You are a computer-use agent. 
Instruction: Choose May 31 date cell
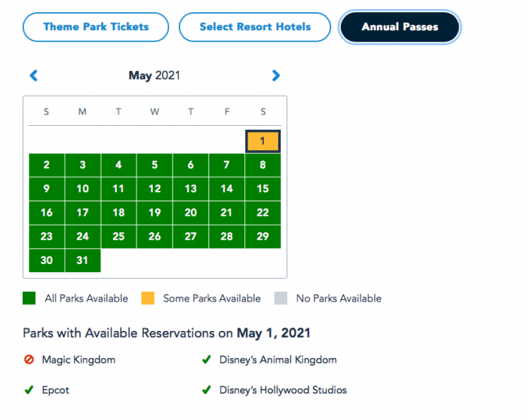(82, 261)
